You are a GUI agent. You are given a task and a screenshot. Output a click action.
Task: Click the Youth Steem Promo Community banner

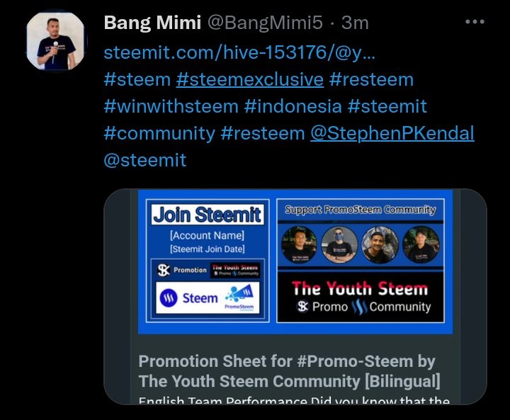361,297
